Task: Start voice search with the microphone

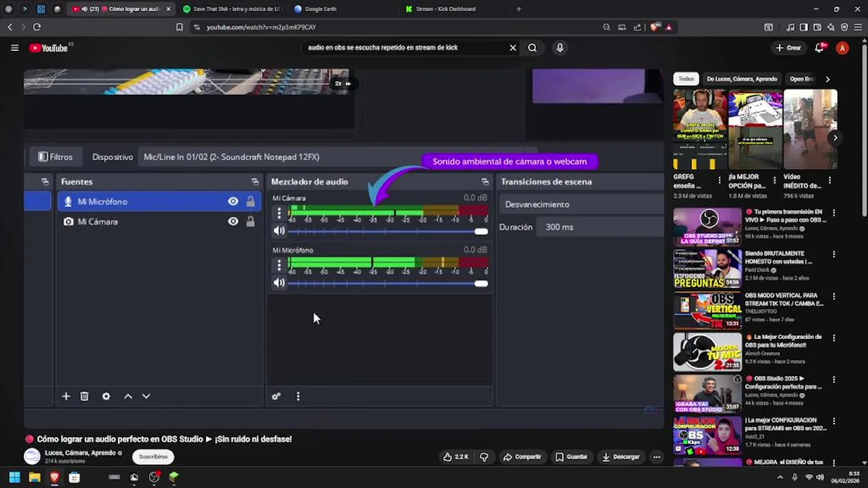Action: (559, 48)
